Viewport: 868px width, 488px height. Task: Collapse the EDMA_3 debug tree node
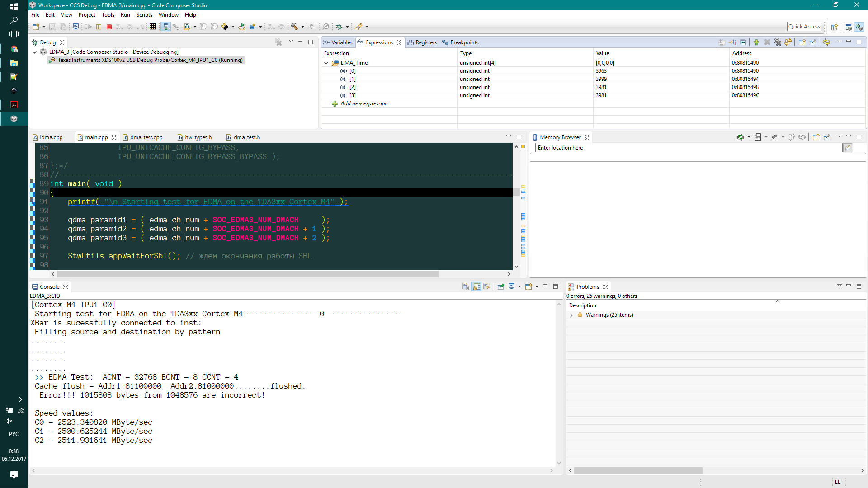point(34,52)
